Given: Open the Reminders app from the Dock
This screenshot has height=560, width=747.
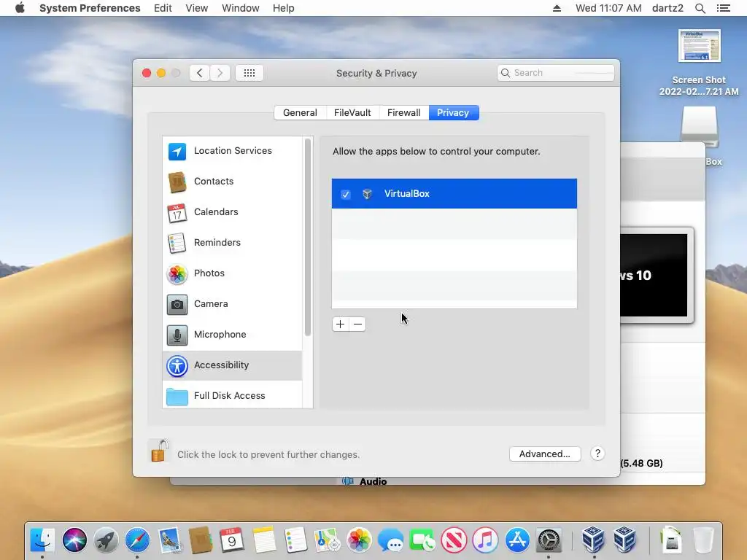Looking at the screenshot, I should point(295,540).
